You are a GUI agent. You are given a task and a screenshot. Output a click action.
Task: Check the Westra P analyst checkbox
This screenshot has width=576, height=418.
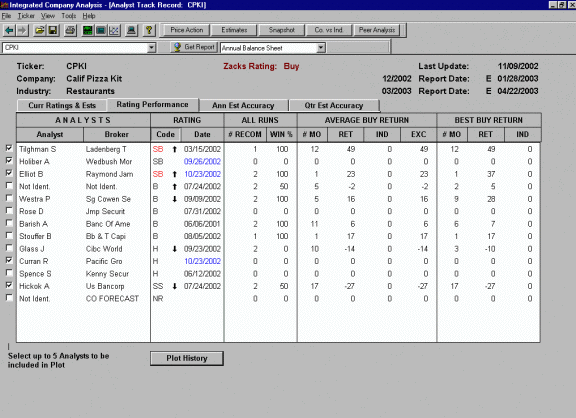click(9, 198)
